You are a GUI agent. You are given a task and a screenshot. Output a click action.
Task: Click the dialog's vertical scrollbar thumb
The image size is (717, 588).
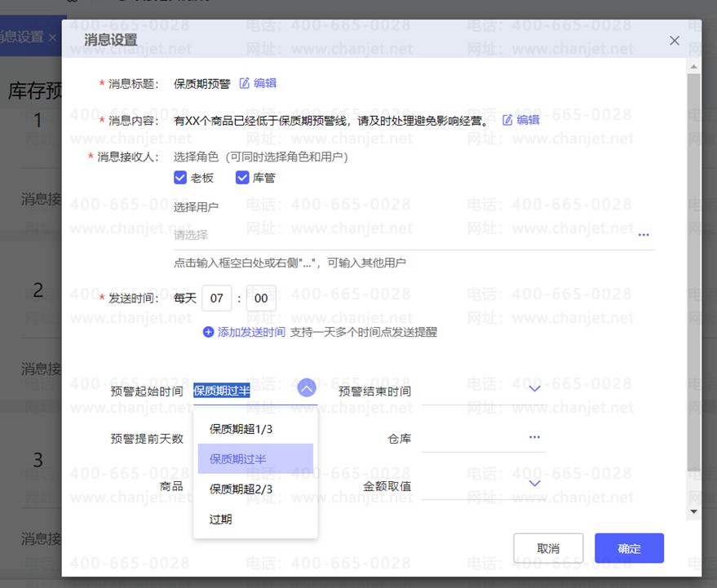click(693, 269)
